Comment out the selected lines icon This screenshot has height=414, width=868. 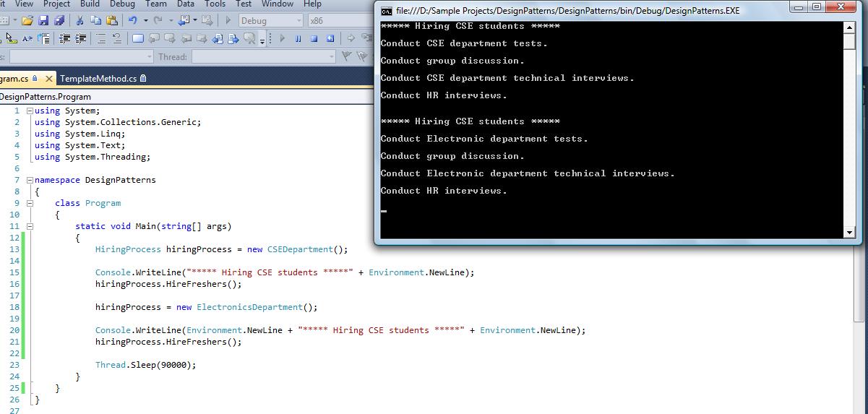pyautogui.click(x=100, y=38)
